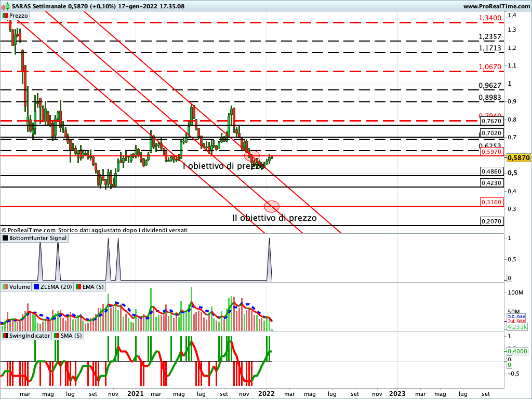532x399 pixels.
Task: Click the SwingIndicator icon
Action: pyautogui.click(x=5, y=336)
